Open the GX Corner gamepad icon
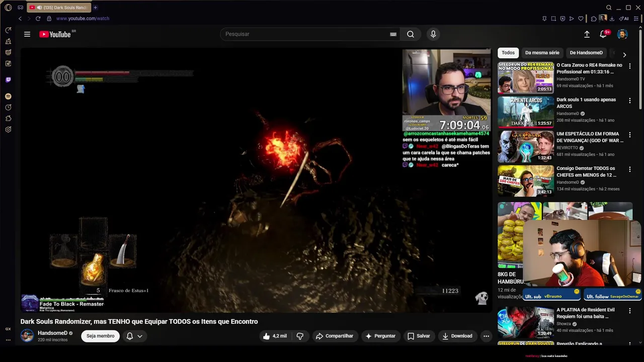Image resolution: width=644 pixels, height=362 pixels. [20, 8]
